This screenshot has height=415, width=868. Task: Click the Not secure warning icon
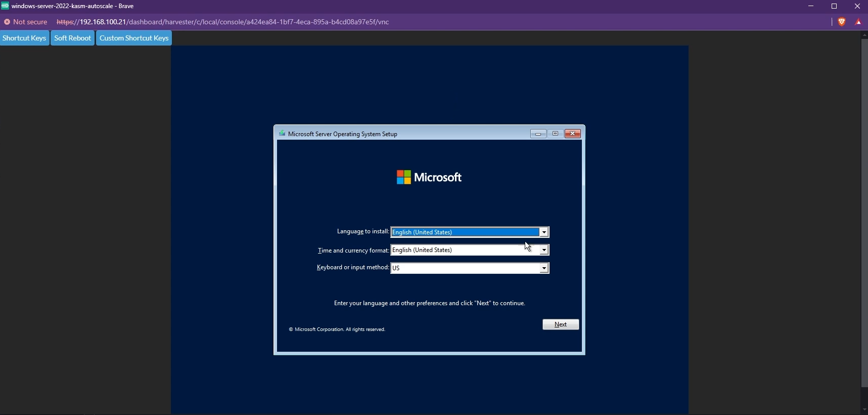pyautogui.click(x=7, y=22)
